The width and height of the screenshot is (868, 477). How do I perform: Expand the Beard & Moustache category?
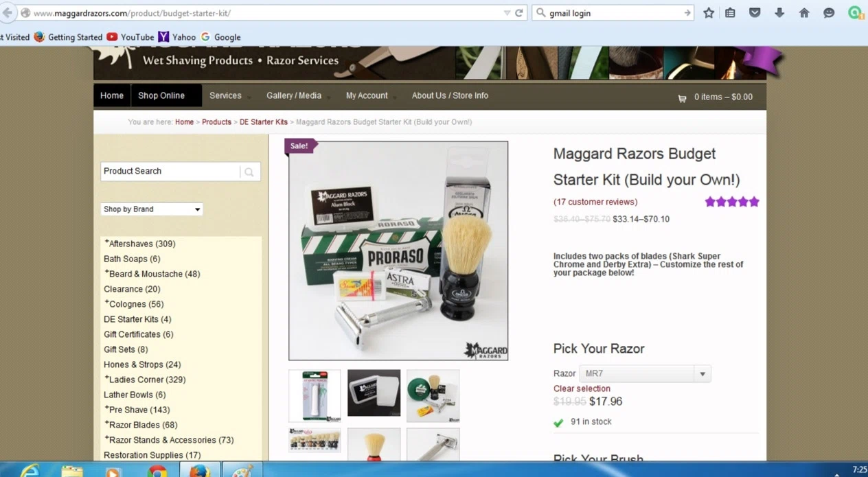point(107,272)
